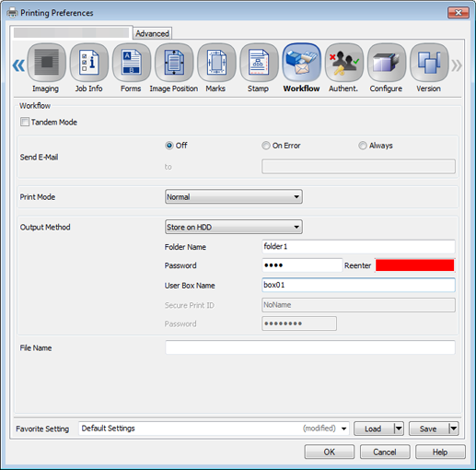Select the Configure icon
Viewport: 476px width, 470px height.
[x=387, y=63]
